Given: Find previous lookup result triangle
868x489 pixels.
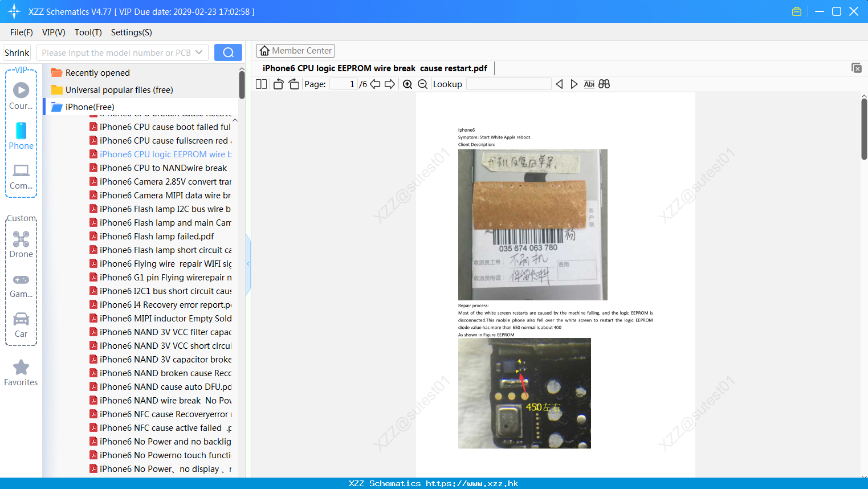Looking at the screenshot, I should [559, 84].
